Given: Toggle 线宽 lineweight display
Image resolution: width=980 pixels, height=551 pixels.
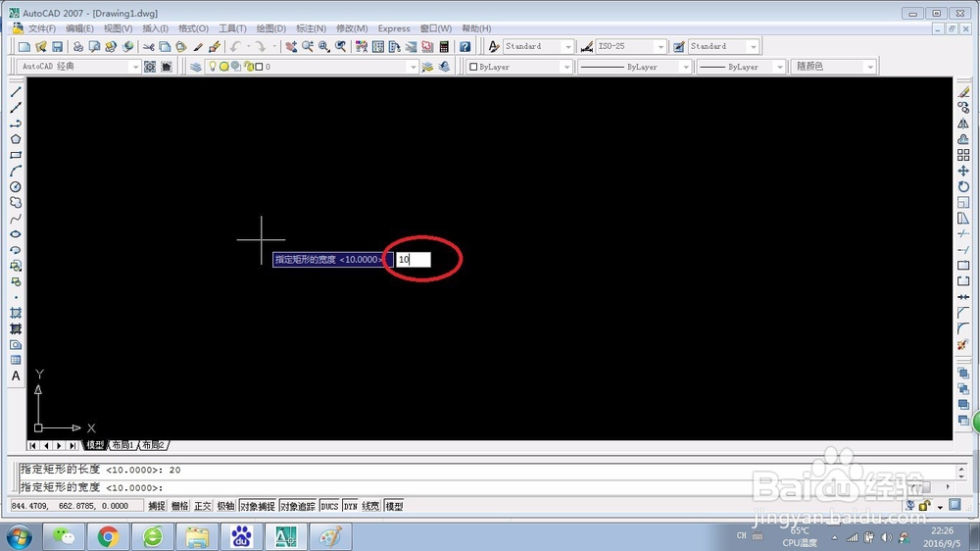Looking at the screenshot, I should [x=370, y=506].
